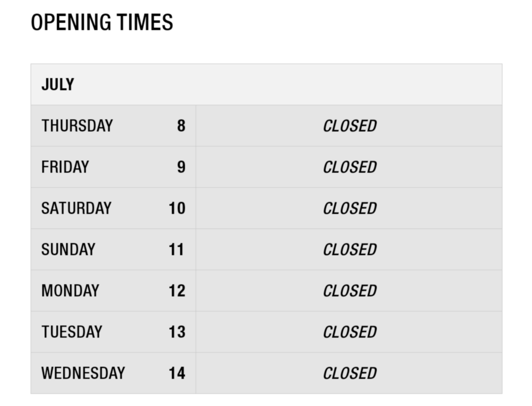Click the TUESDAY day label

pos(72,332)
